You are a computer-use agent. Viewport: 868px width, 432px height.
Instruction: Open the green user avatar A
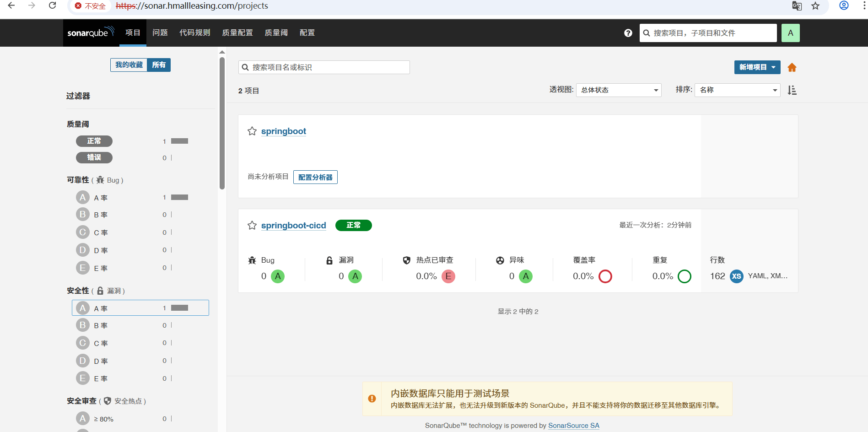[x=790, y=33]
